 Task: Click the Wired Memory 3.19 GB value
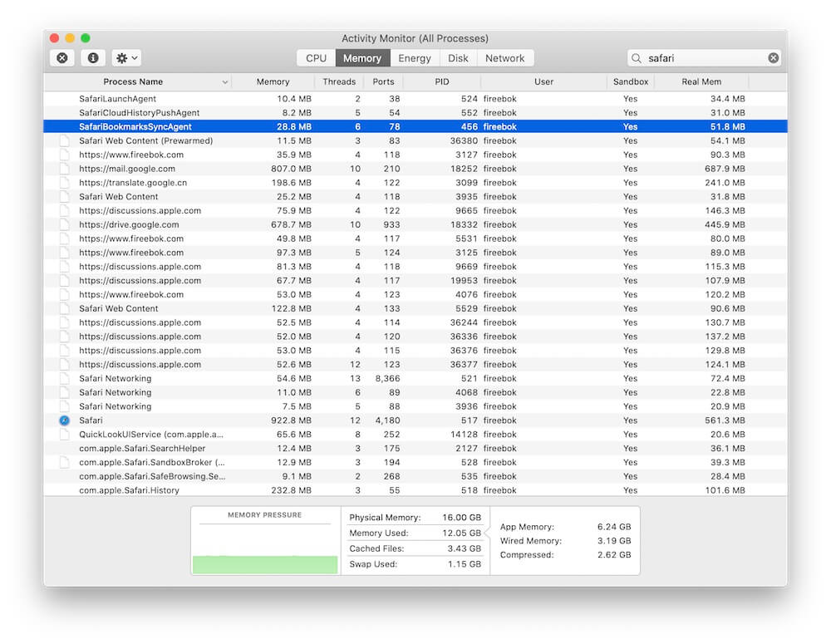(614, 541)
